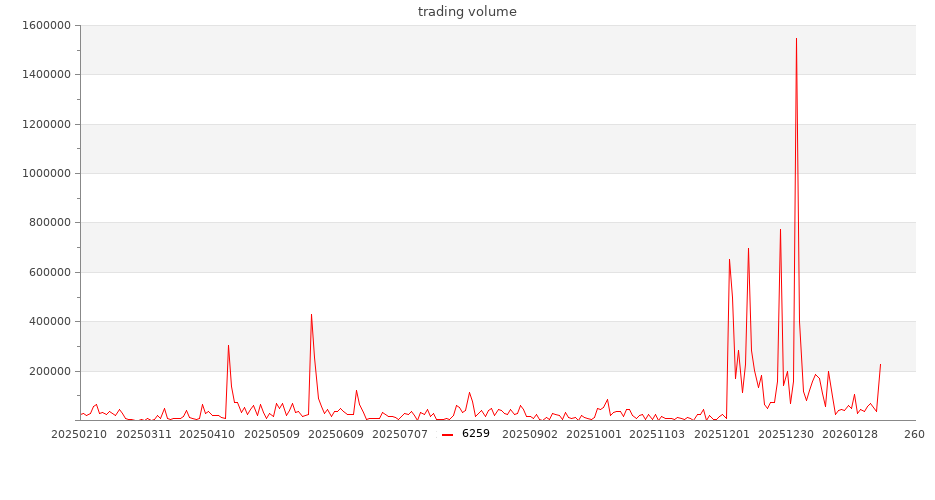
Task: Click the 20250410 x-axis date label
Action: pos(207,434)
